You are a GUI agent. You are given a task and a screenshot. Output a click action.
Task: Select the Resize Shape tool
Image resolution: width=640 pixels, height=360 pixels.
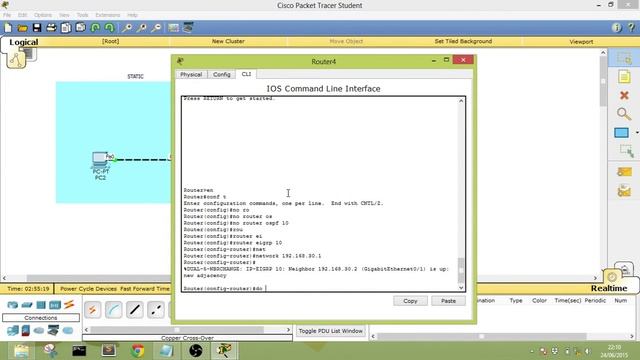(x=626, y=151)
